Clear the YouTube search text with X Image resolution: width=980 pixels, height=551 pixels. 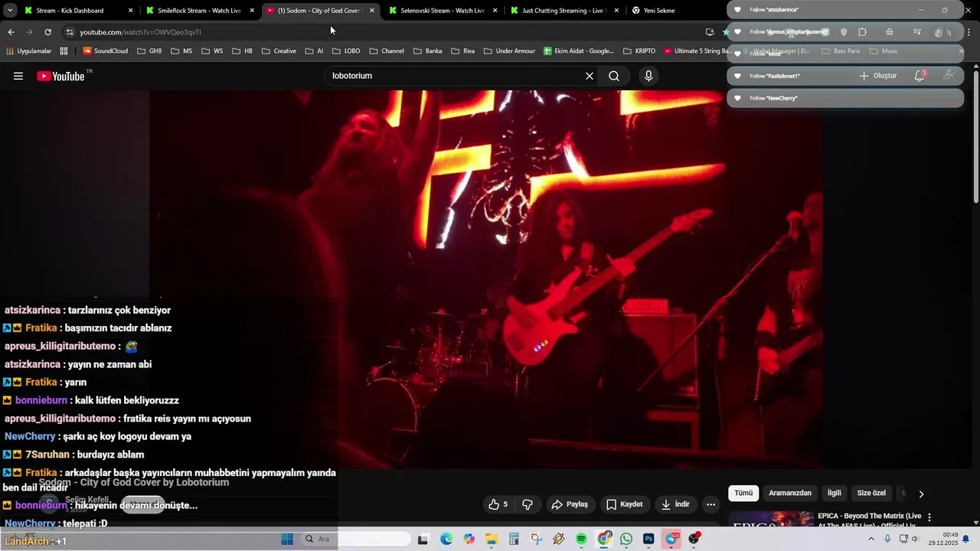tap(590, 76)
